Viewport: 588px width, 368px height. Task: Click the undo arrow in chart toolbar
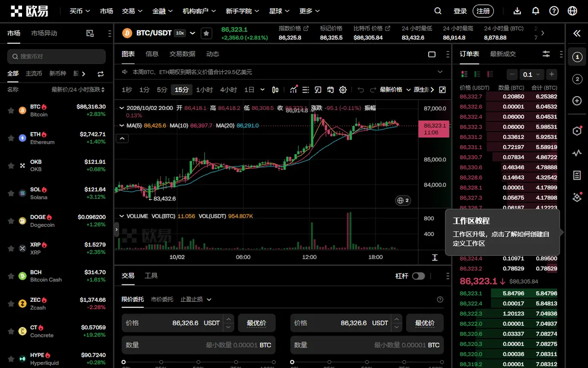[x=361, y=90]
